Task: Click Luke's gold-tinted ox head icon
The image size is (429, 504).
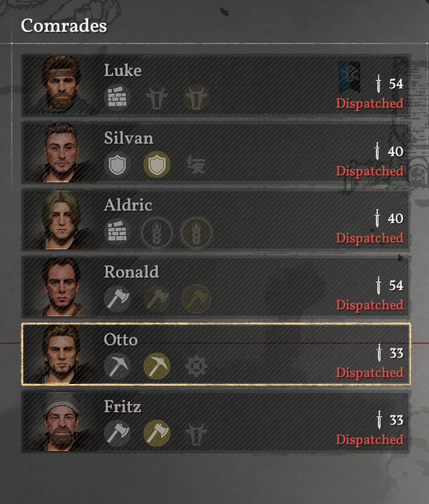Action: tap(196, 97)
